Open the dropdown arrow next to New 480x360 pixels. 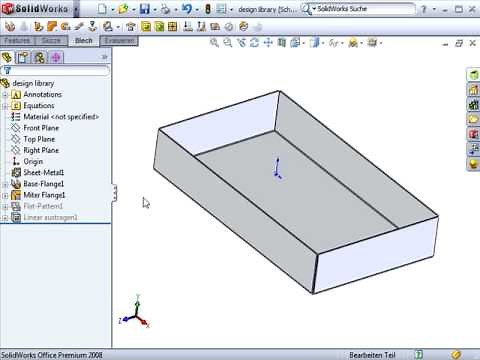tap(112, 10)
